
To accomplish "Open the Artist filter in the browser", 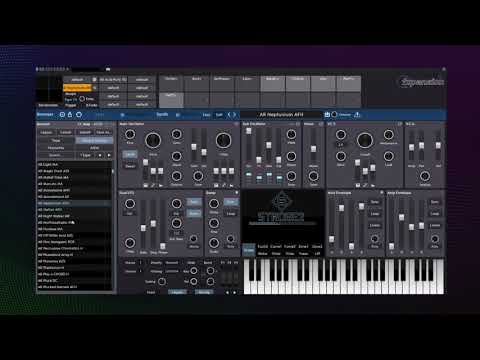I will 95,148.
